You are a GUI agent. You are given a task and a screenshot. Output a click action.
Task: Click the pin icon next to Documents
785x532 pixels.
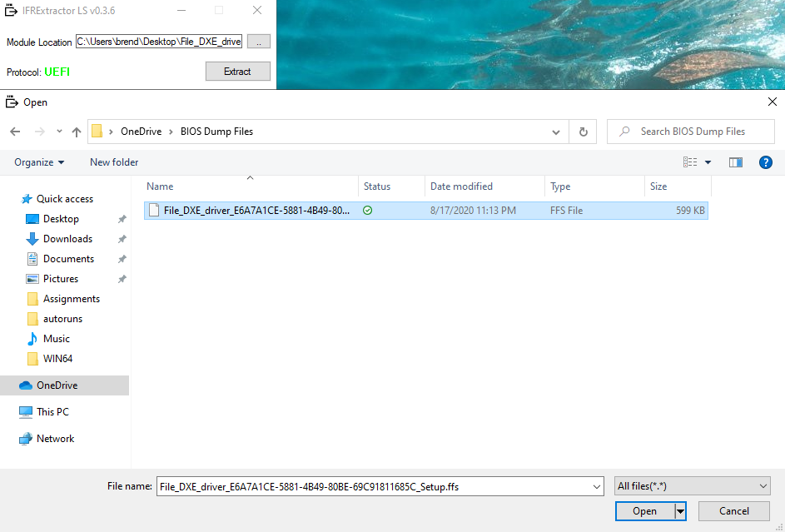122,259
